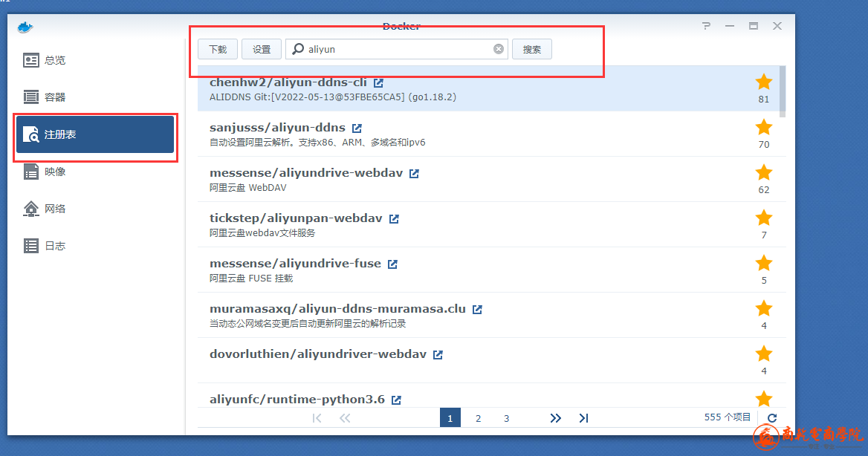Click the star icon for muramasaxq/aliyun-ddns-muramasa.clu
This screenshot has width=868, height=456.
[x=764, y=309]
